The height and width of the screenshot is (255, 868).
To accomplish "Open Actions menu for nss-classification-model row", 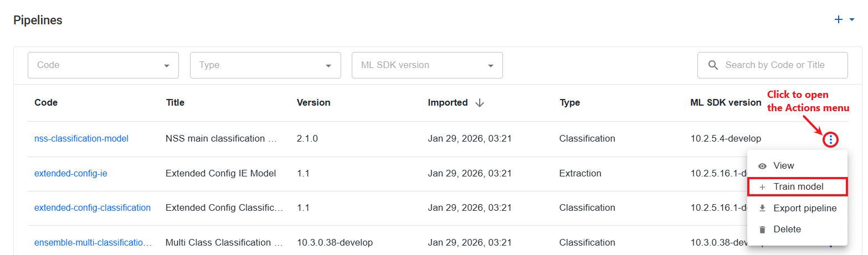I will coord(830,139).
